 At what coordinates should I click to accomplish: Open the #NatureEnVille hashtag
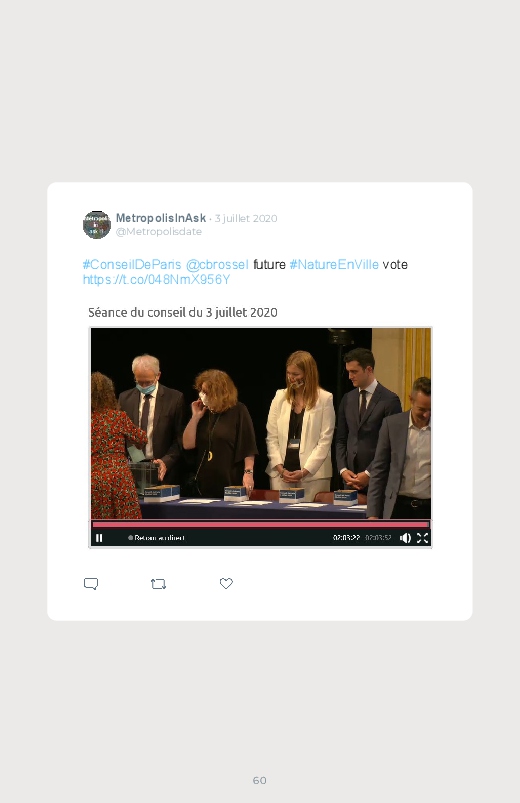point(334,264)
